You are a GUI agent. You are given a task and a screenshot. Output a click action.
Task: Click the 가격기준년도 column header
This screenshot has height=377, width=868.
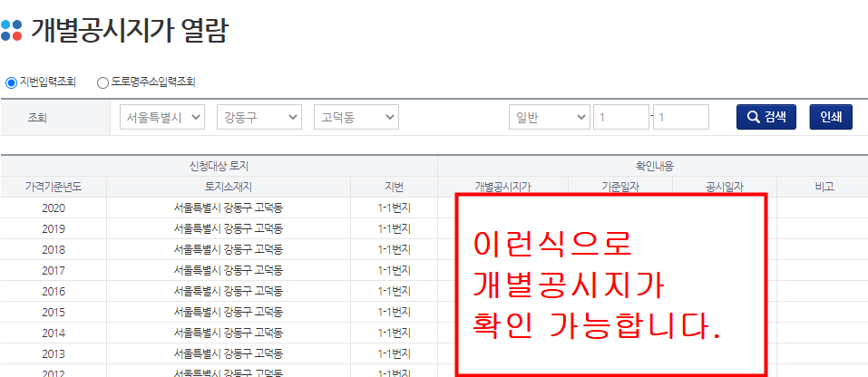(x=54, y=187)
